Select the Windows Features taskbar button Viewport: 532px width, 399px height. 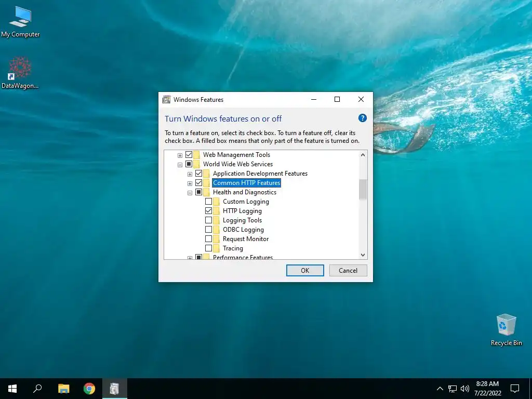[115, 389]
